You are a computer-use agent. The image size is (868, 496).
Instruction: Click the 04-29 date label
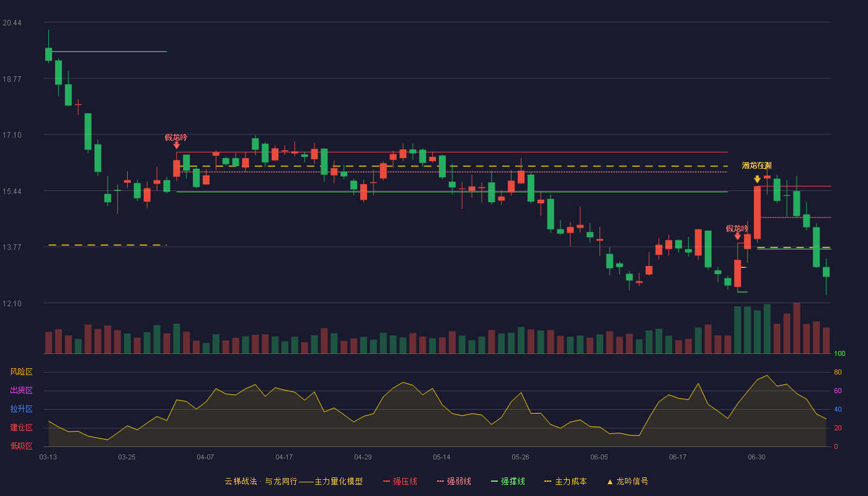tap(363, 457)
